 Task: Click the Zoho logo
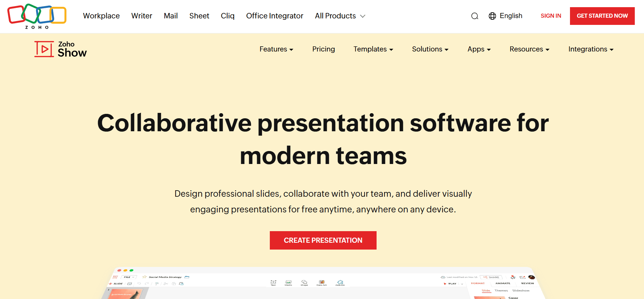click(x=37, y=16)
